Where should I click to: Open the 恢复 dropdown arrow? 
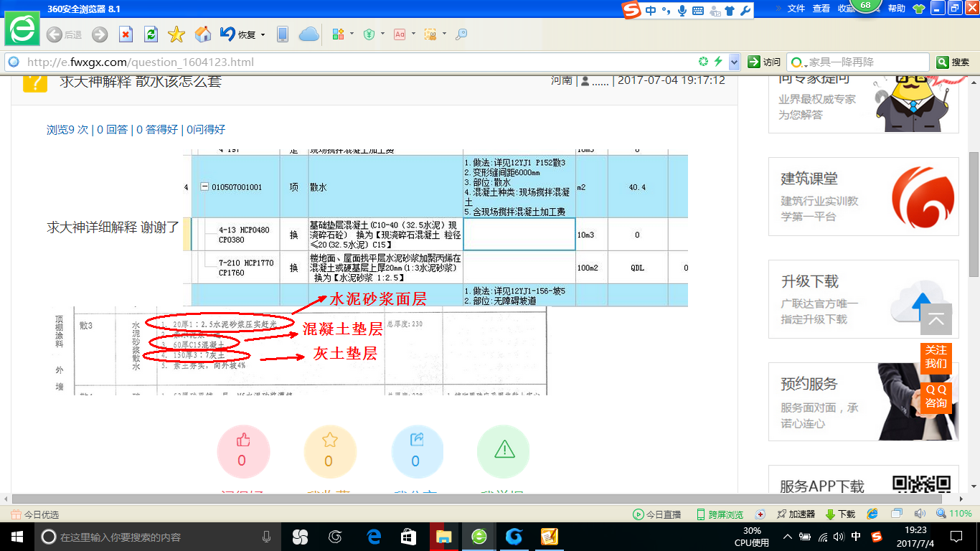coord(263,34)
